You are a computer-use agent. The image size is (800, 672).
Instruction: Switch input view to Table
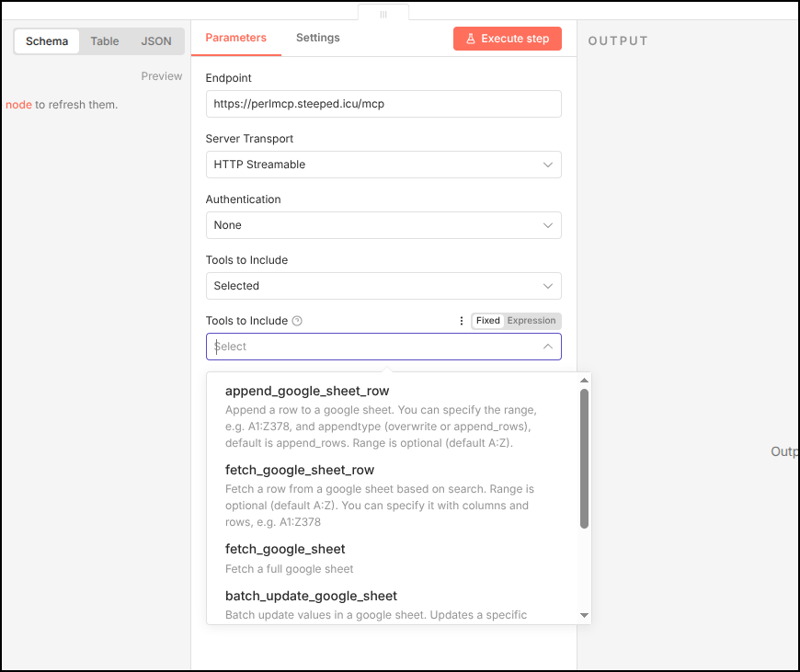105,41
